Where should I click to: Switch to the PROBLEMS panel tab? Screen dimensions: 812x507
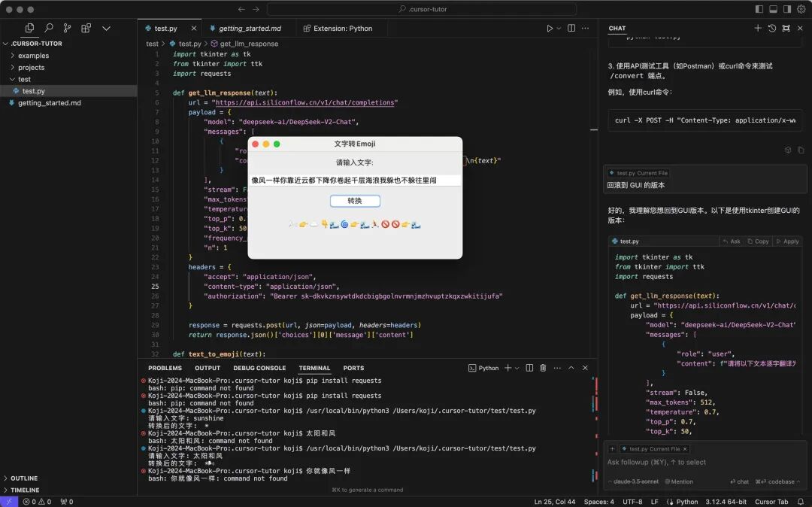(165, 368)
